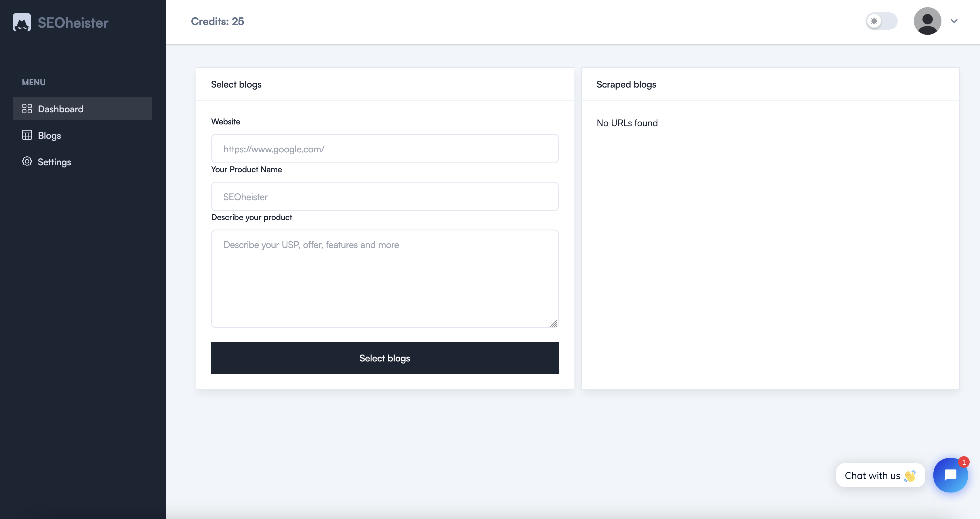Viewport: 980px width, 519px height.
Task: Go to Blogs menu item
Action: (x=82, y=135)
